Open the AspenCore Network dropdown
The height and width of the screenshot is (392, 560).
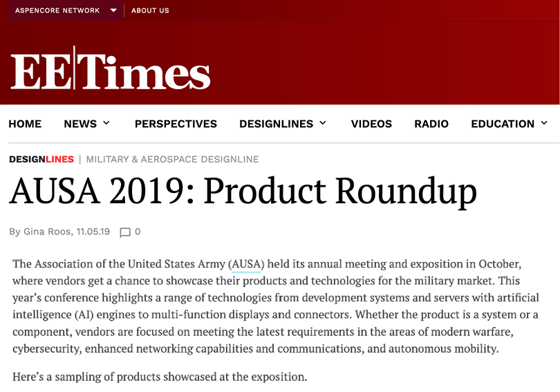point(66,10)
